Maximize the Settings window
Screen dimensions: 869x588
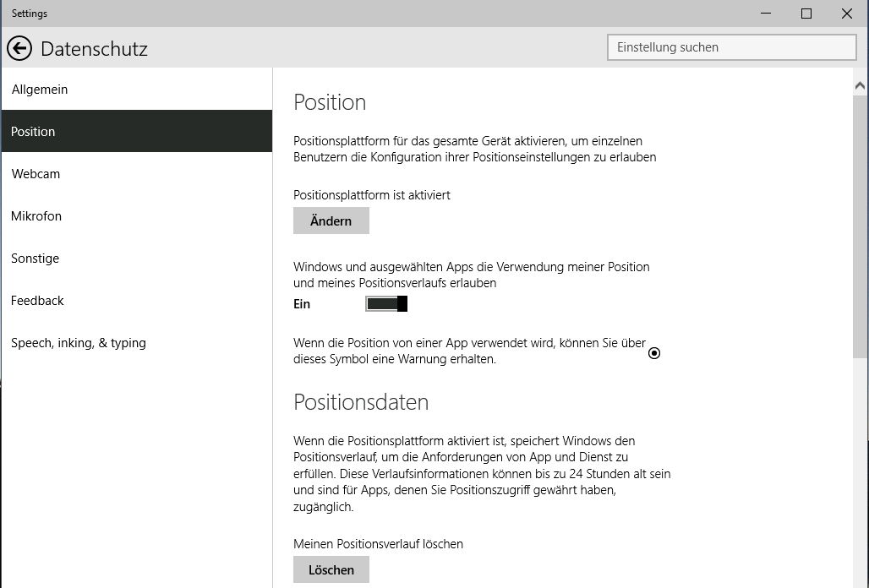click(806, 14)
